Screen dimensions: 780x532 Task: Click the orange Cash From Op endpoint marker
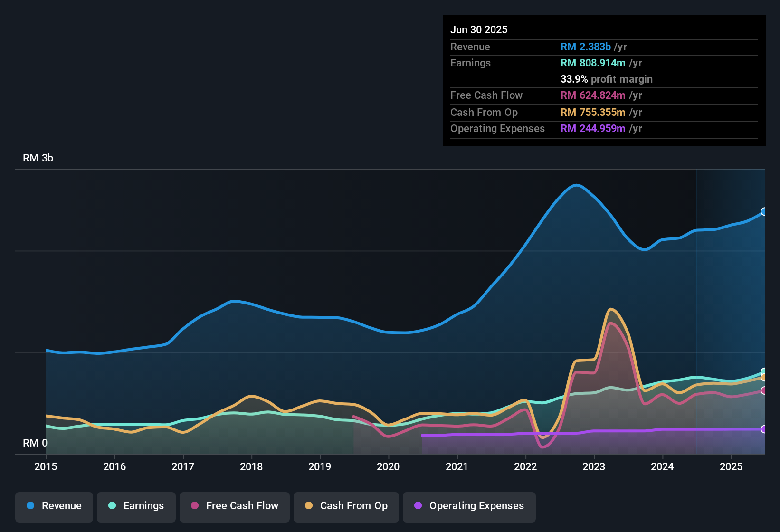(763, 378)
